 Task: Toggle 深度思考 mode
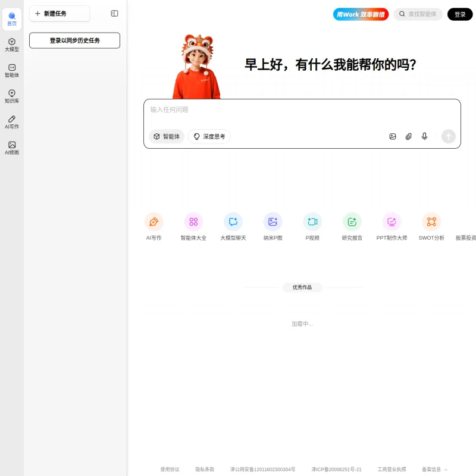click(x=209, y=137)
